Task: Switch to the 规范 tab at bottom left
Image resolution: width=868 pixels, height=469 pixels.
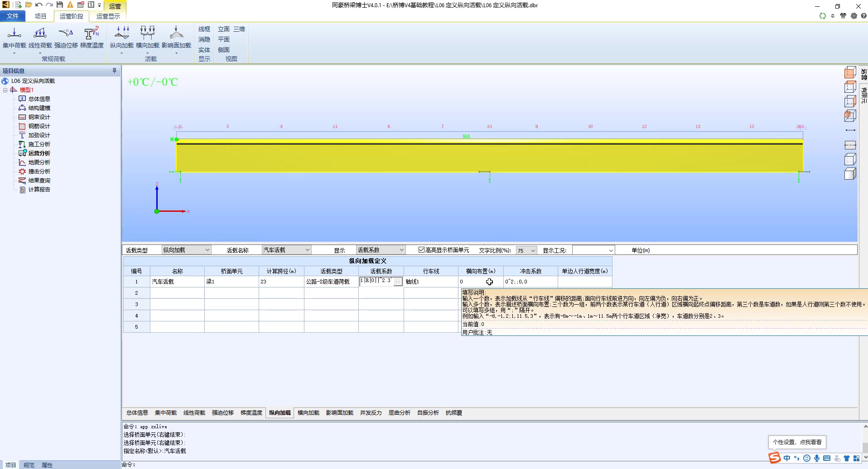Action: pyautogui.click(x=29, y=465)
